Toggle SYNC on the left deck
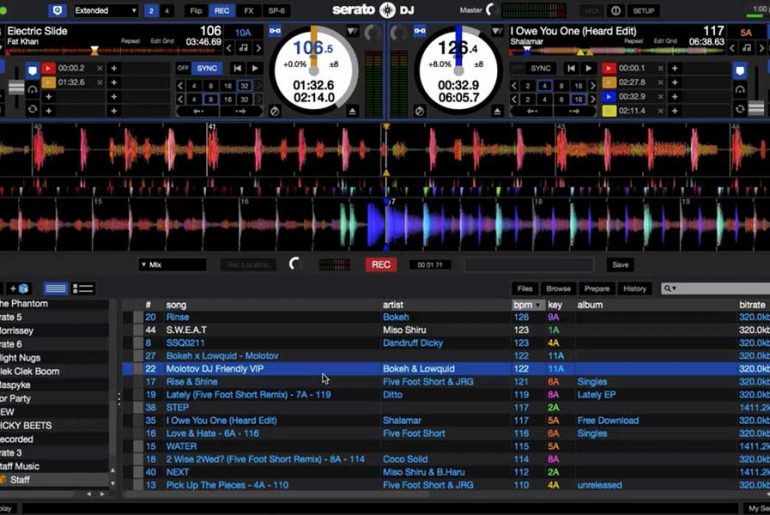The height and width of the screenshot is (515, 770). tap(207, 68)
